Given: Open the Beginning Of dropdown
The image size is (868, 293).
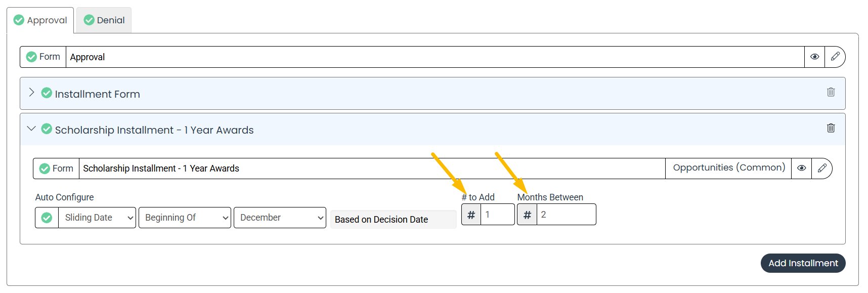Looking at the screenshot, I should (x=185, y=218).
